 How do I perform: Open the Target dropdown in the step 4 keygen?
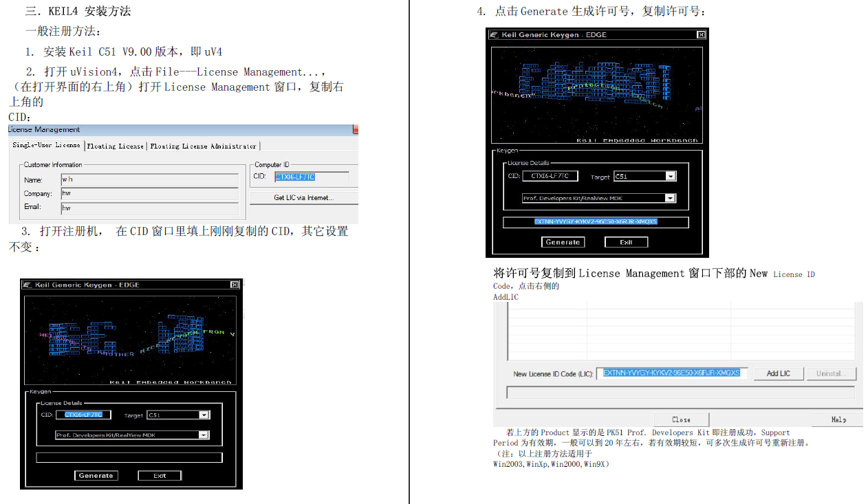click(671, 177)
